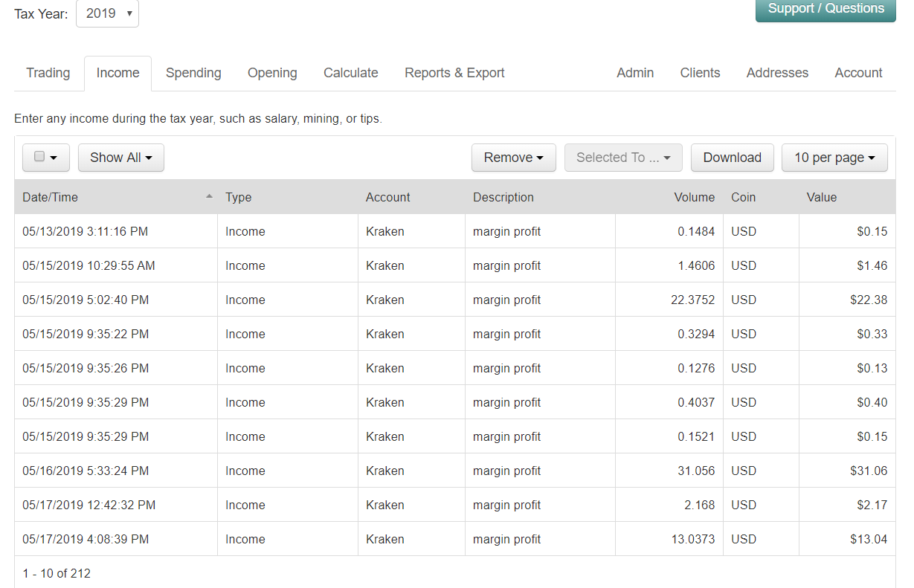Select the Calculate tab

tap(350, 73)
